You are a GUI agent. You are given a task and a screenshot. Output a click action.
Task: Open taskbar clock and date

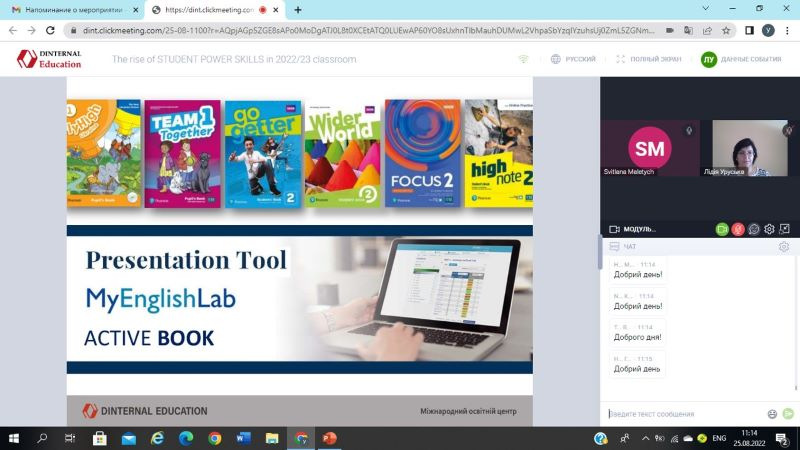(x=749, y=438)
